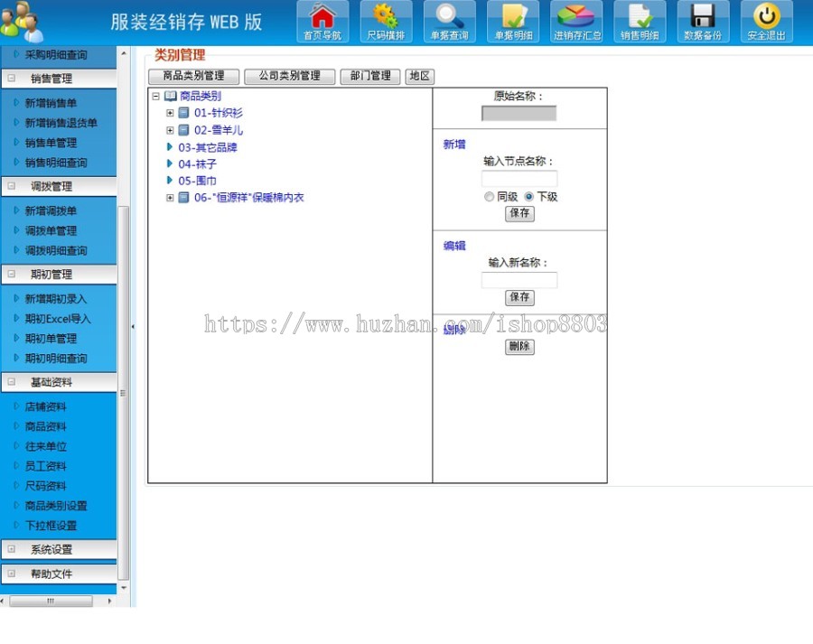
Task: Click the 原始名称 grey field
Action: (519, 113)
